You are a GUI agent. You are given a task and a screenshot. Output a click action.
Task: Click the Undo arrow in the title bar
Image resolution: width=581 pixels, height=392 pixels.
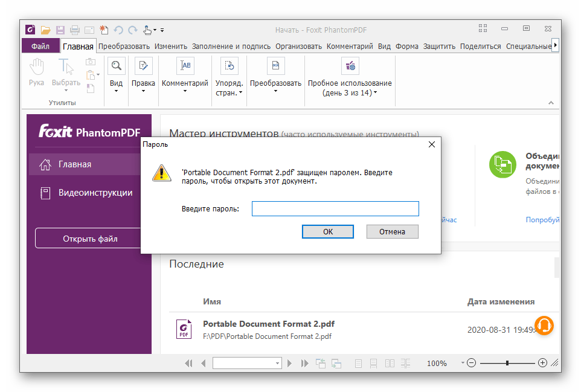click(118, 30)
